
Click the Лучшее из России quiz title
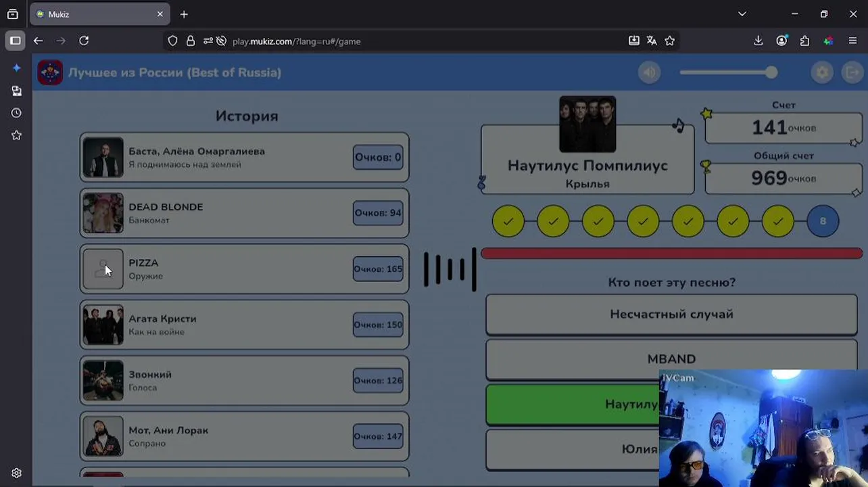174,72
